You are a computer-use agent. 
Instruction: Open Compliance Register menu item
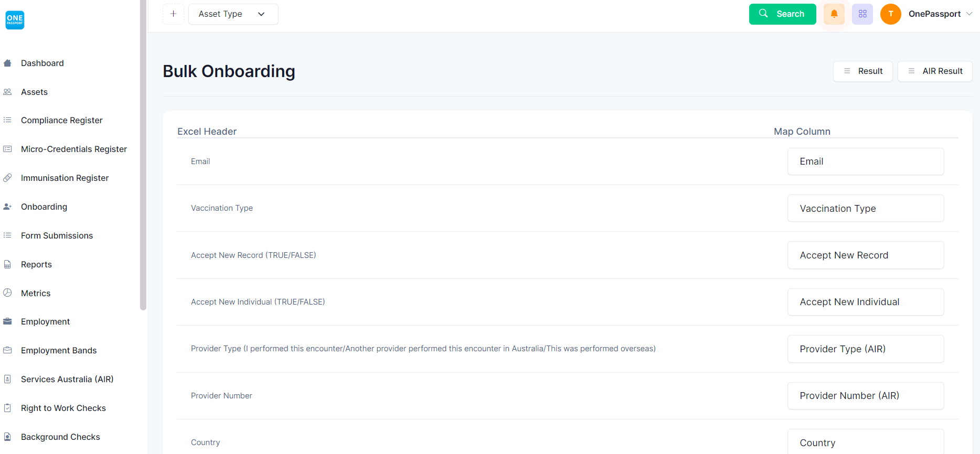coord(62,120)
